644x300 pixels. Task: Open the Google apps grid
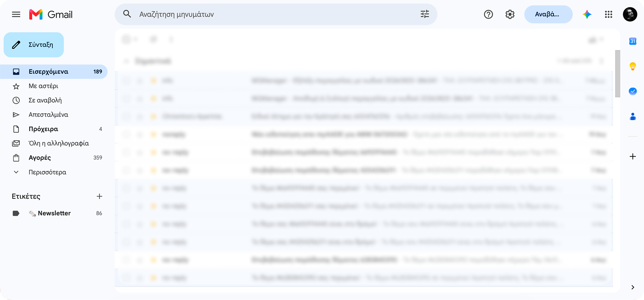(x=608, y=14)
